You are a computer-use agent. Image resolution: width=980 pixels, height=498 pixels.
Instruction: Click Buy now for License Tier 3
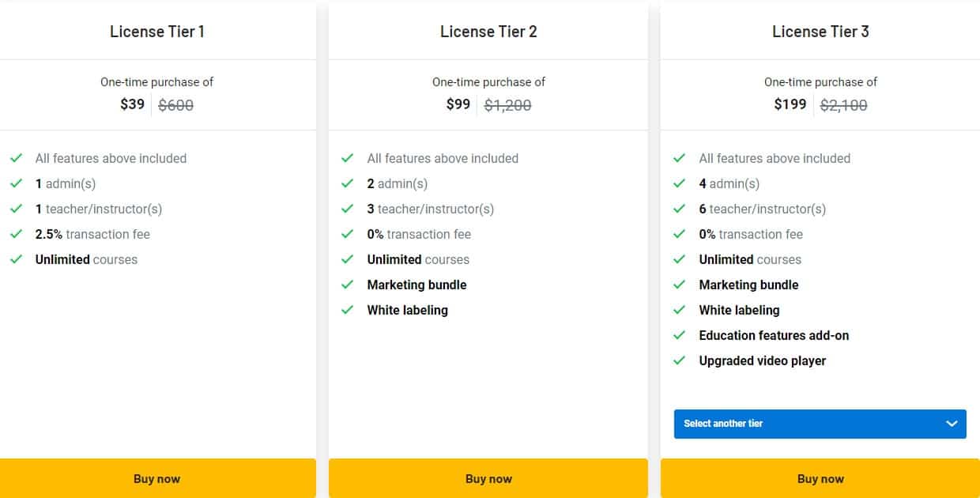pyautogui.click(x=820, y=478)
